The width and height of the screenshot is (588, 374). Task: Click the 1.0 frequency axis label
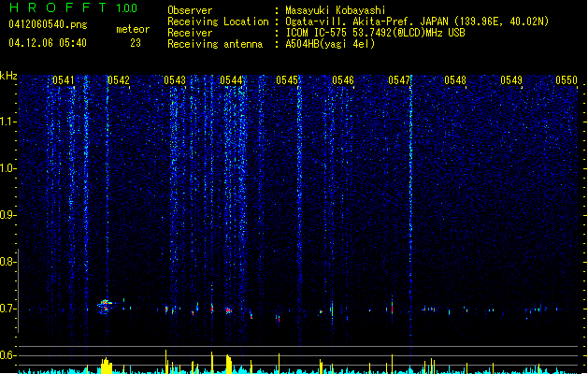point(8,168)
